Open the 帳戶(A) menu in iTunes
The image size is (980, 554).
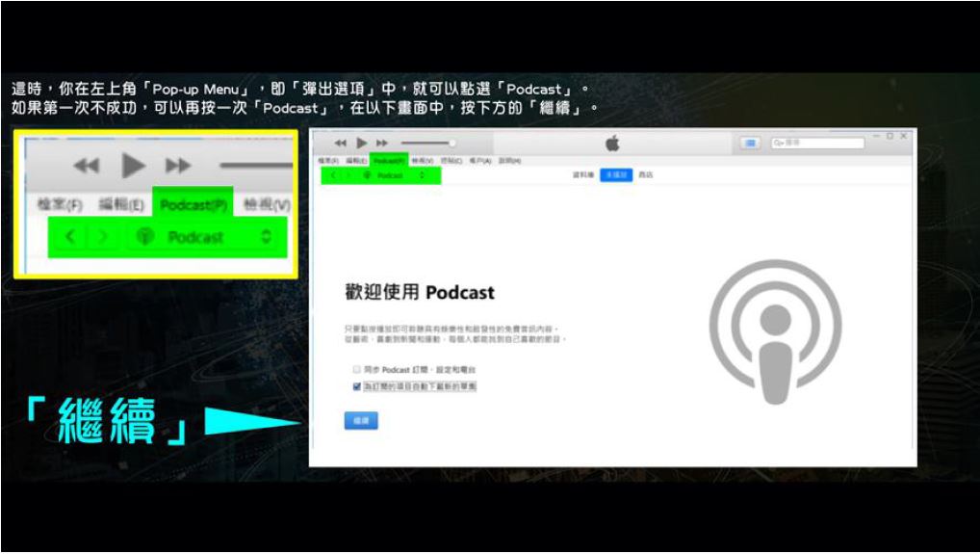point(480,161)
